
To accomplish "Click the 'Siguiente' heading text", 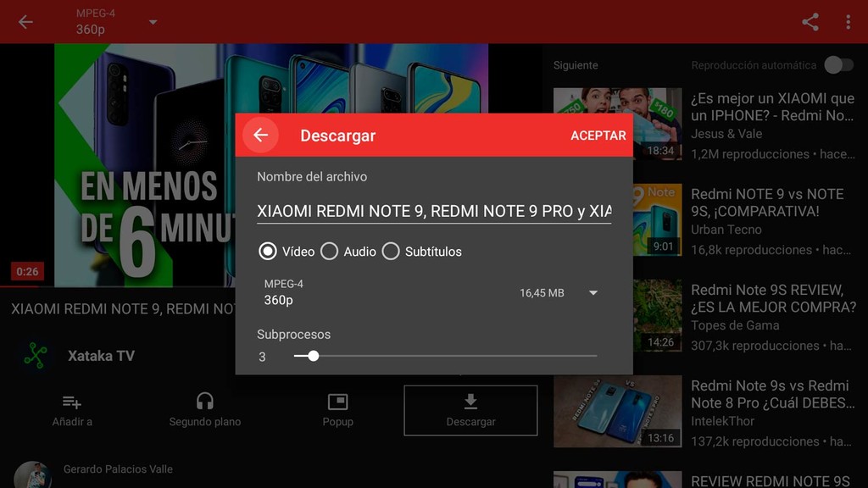I will 576,65.
